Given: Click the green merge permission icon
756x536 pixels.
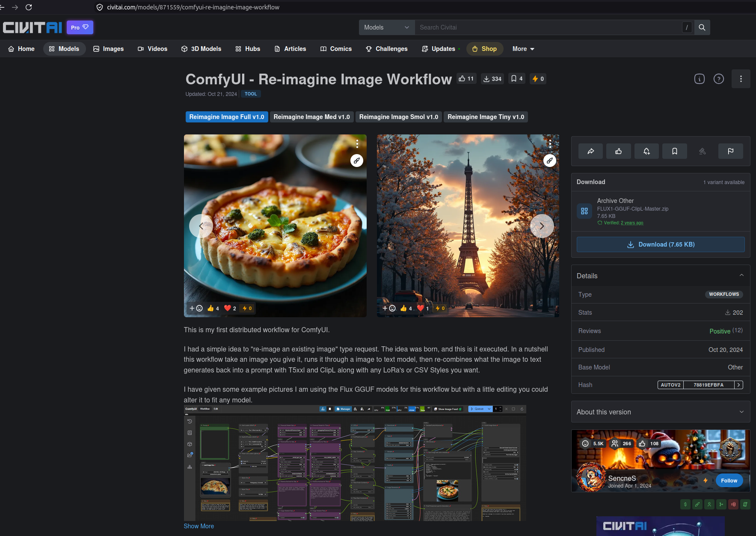Looking at the screenshot, I should point(721,504).
